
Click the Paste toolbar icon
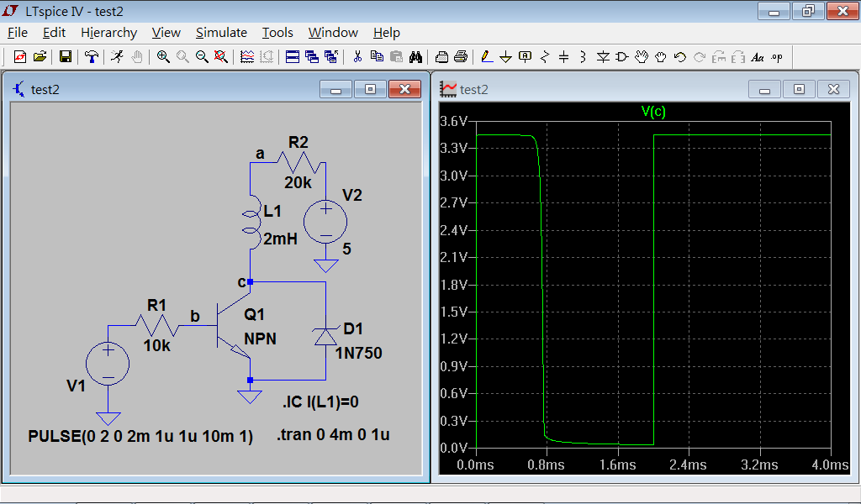tap(396, 56)
